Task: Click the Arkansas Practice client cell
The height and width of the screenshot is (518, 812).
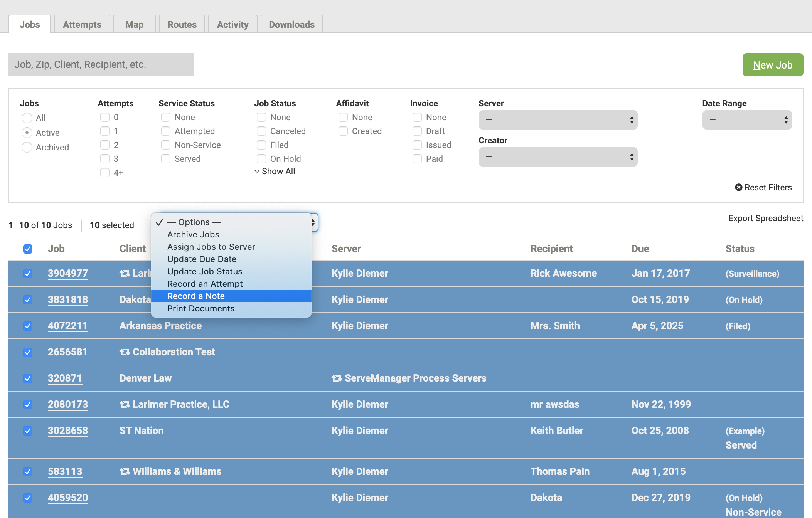Action: tap(160, 326)
